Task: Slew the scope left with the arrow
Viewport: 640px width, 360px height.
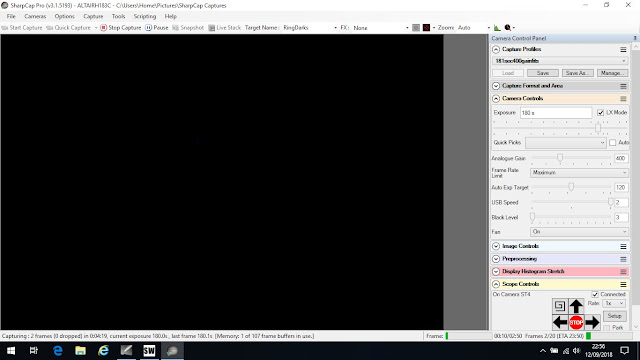Action: coord(560,322)
